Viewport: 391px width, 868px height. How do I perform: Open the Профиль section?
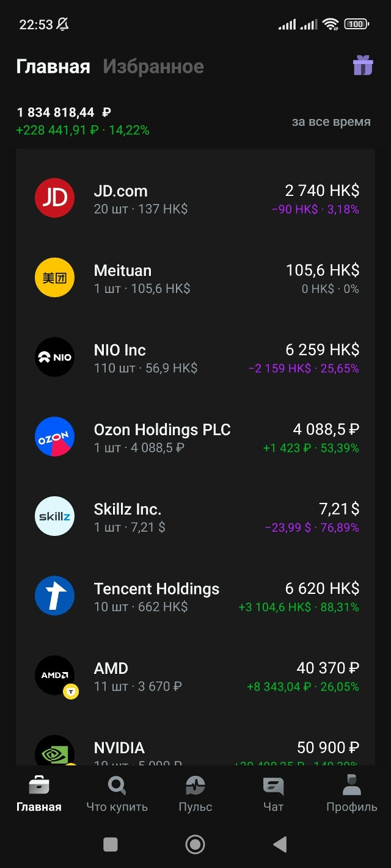point(351,794)
